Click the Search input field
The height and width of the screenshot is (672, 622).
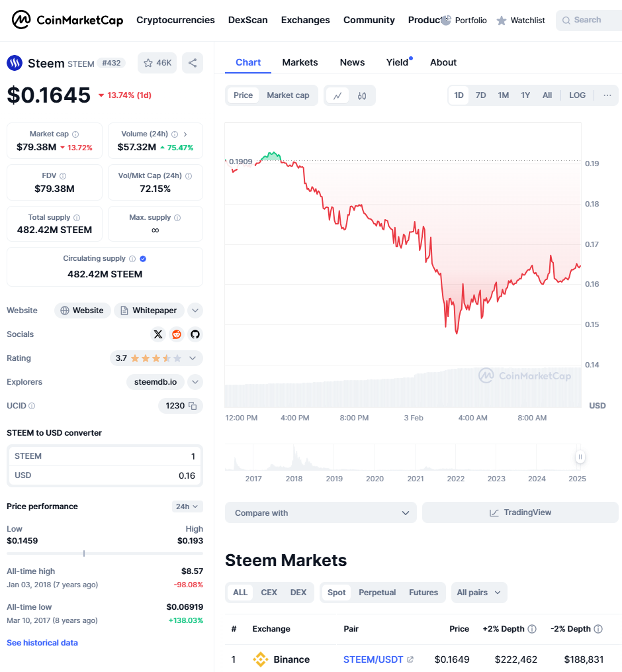click(x=588, y=20)
